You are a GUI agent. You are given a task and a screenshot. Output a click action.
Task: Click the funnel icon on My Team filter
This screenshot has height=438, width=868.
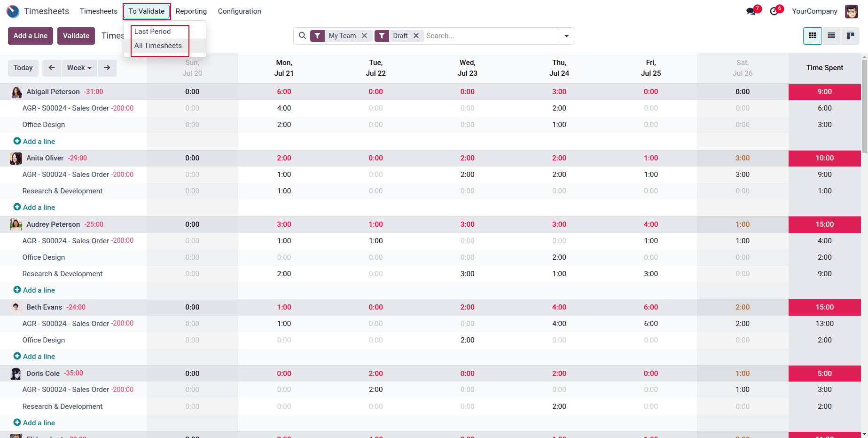318,35
